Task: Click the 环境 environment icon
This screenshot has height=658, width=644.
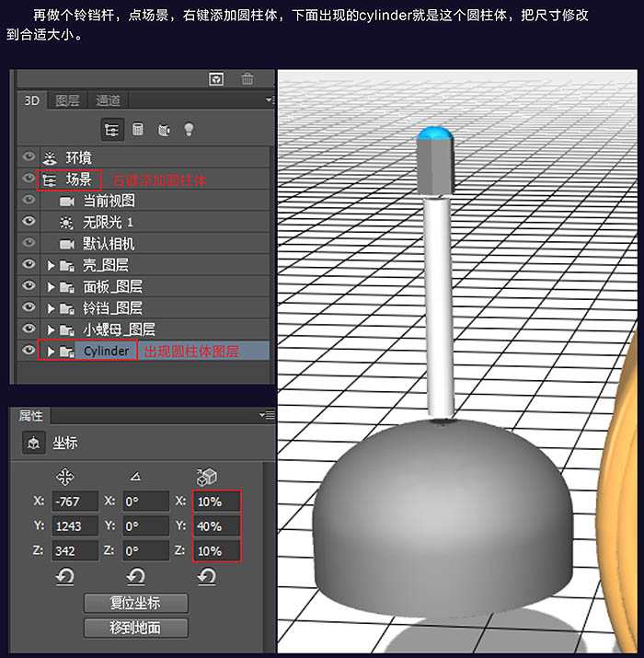Action: pyautogui.click(x=50, y=157)
